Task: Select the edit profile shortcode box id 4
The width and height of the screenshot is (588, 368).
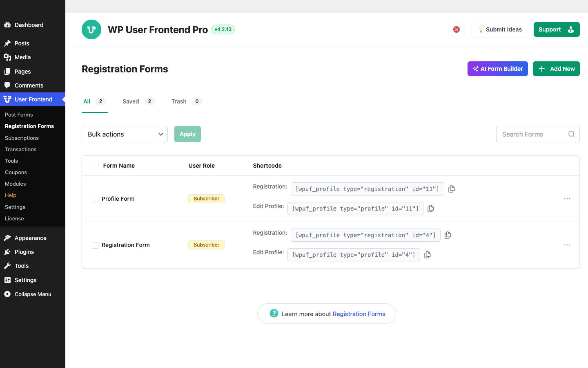Action: click(x=354, y=255)
